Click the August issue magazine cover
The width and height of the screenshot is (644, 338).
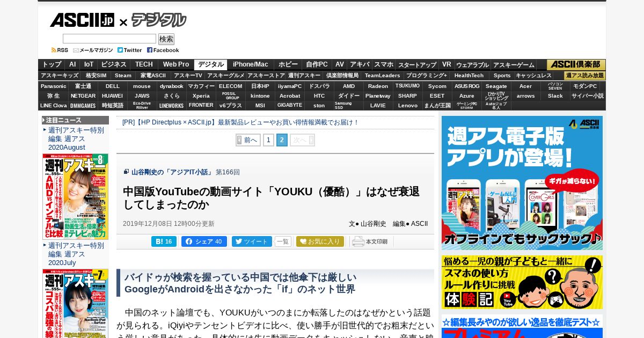click(x=75, y=196)
